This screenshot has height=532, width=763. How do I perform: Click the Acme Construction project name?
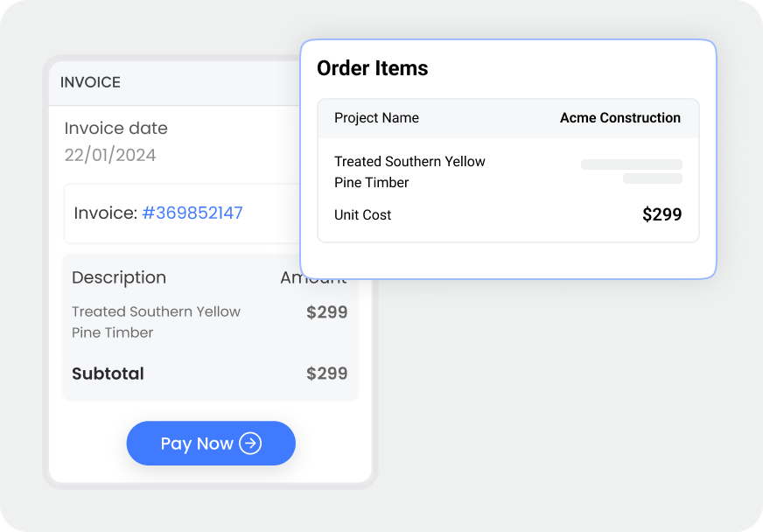(620, 118)
